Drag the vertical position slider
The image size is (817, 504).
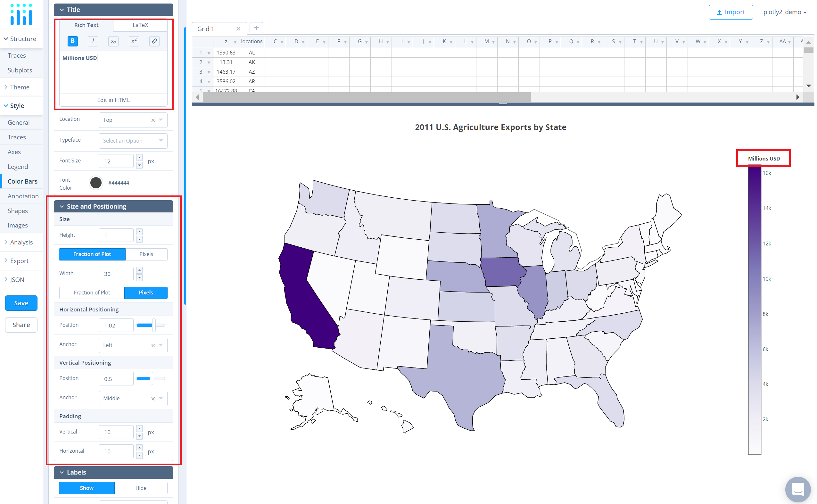tap(151, 379)
